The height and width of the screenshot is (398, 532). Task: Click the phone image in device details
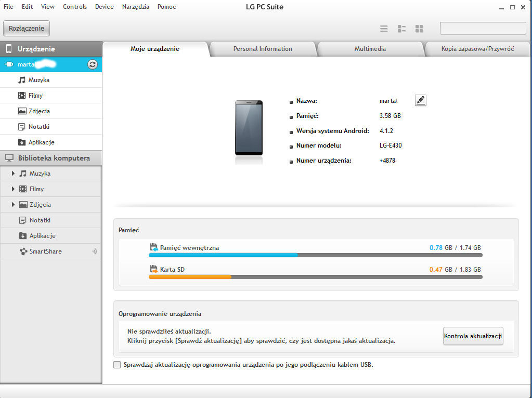point(249,128)
